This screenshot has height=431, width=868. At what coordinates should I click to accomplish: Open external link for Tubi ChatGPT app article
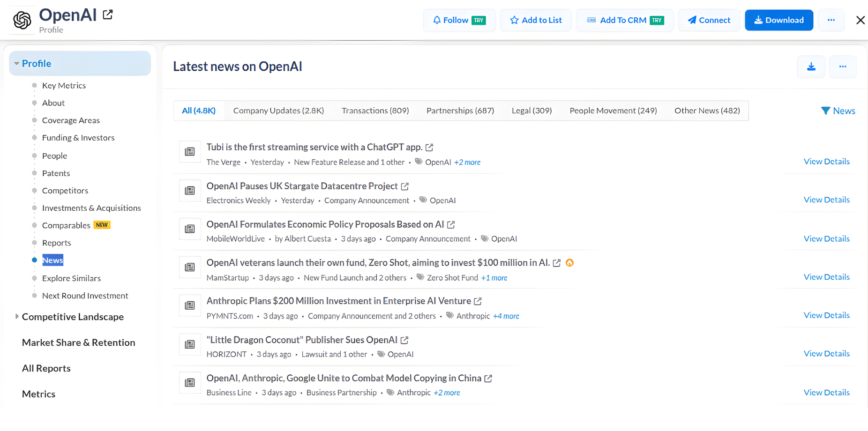429,148
